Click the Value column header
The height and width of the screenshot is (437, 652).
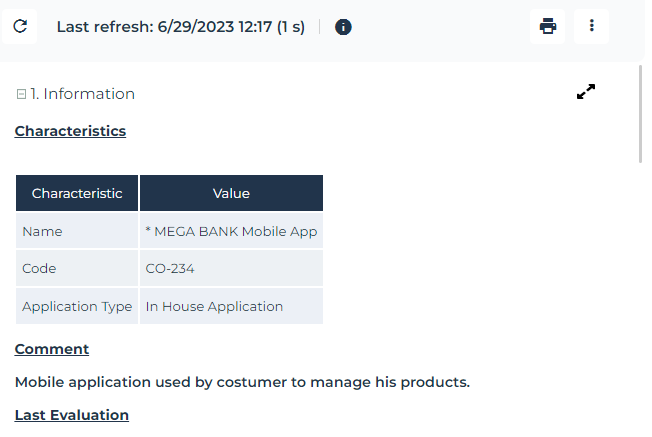[231, 193]
